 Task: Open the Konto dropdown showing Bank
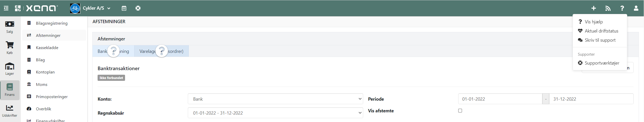click(275, 99)
